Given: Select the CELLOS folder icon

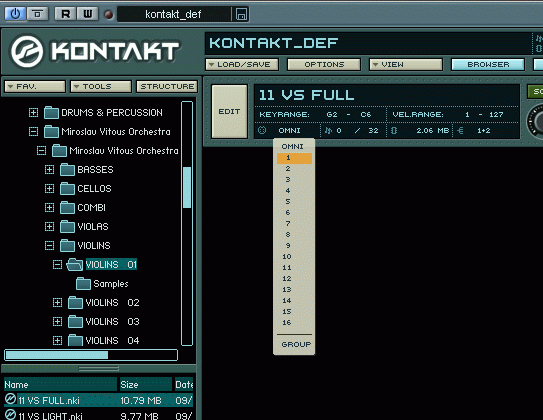Looking at the screenshot, I should pyautogui.click(x=68, y=188).
